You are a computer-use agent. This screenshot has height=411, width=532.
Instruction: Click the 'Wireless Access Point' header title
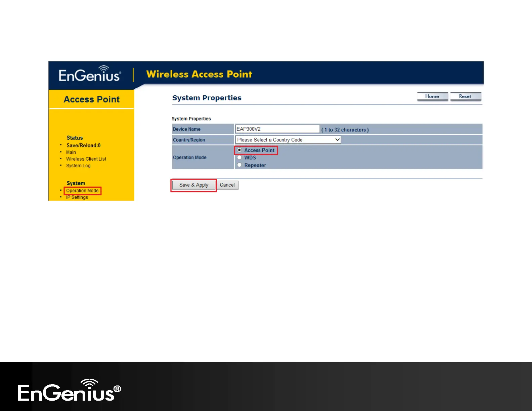[199, 74]
